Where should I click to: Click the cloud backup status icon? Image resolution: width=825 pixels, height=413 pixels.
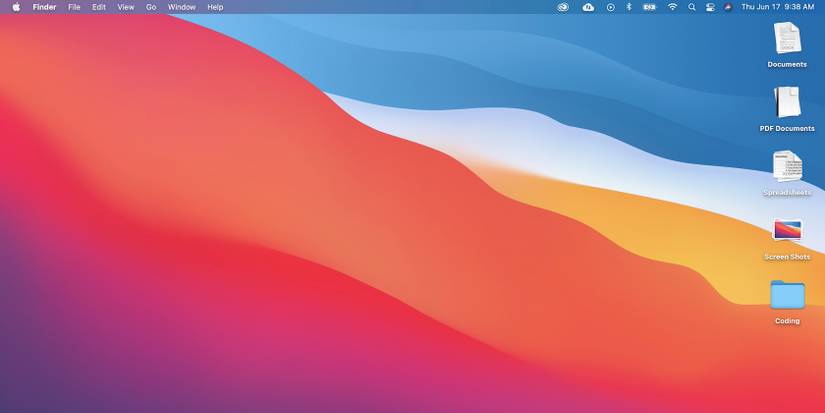[x=588, y=7]
